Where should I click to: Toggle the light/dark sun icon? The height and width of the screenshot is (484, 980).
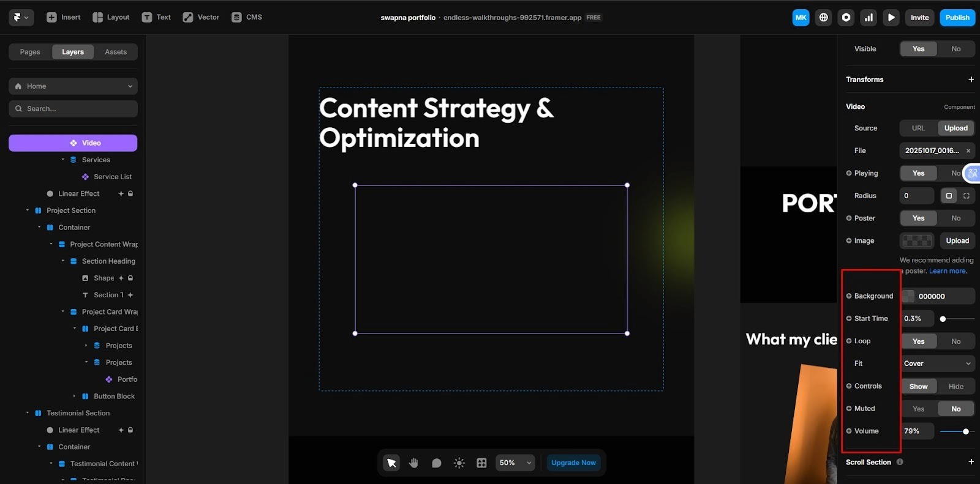[459, 463]
